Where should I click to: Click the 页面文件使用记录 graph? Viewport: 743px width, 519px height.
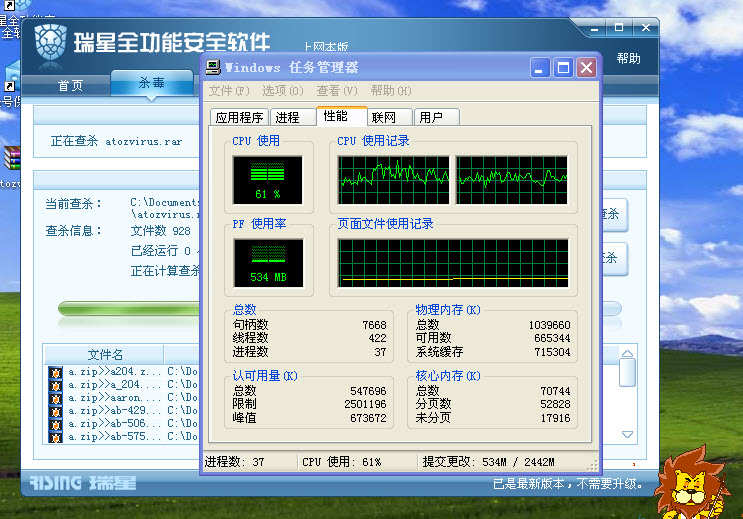tap(453, 263)
